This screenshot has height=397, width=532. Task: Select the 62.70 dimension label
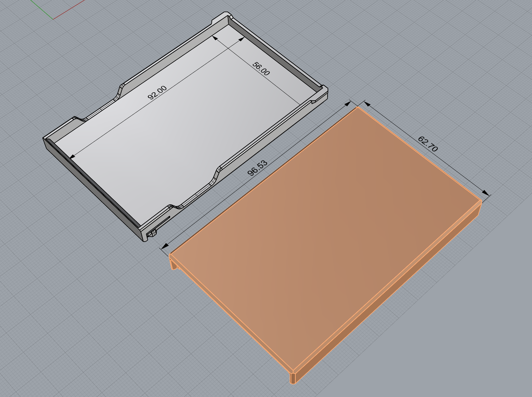[428, 144]
